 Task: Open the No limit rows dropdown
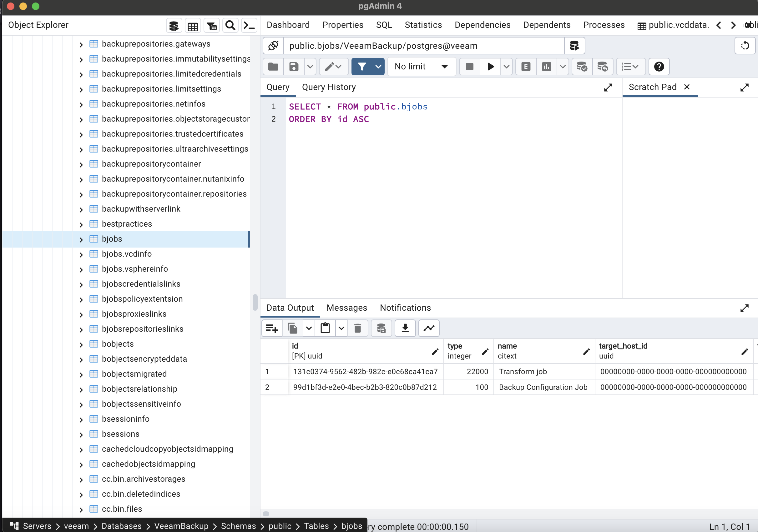[421, 67]
